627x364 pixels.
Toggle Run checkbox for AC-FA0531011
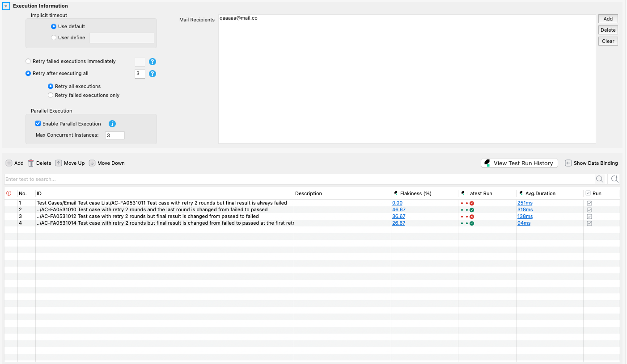click(589, 203)
